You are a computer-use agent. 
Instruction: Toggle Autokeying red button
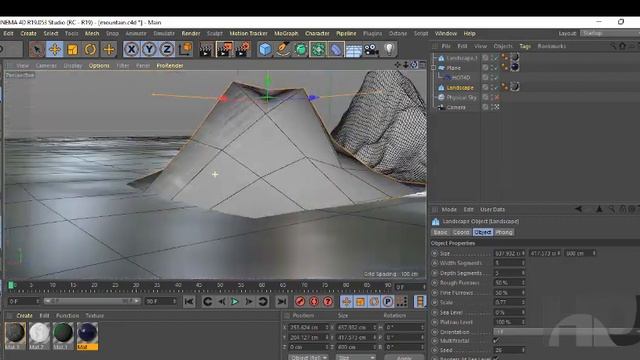314,302
